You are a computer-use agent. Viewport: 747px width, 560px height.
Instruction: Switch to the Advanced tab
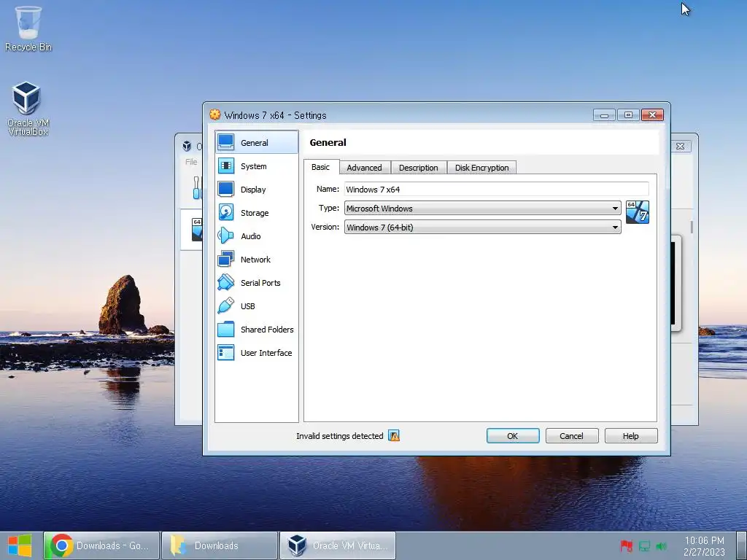(x=365, y=168)
